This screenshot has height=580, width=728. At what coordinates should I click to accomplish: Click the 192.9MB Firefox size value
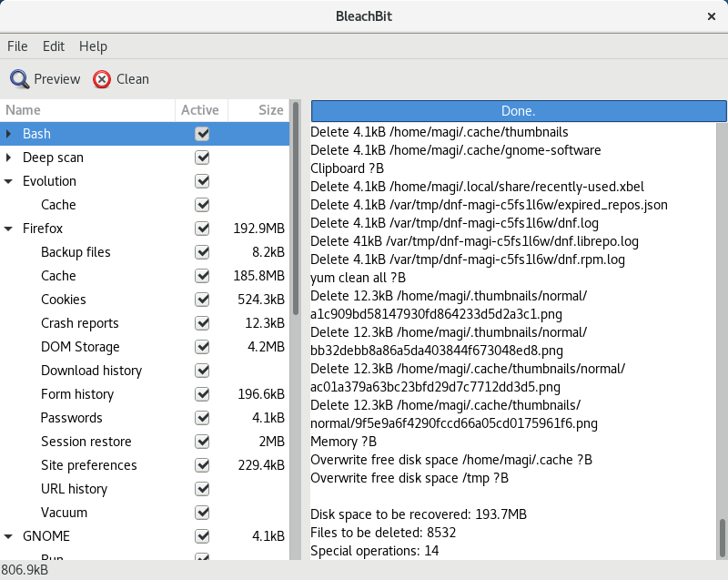[x=258, y=229]
